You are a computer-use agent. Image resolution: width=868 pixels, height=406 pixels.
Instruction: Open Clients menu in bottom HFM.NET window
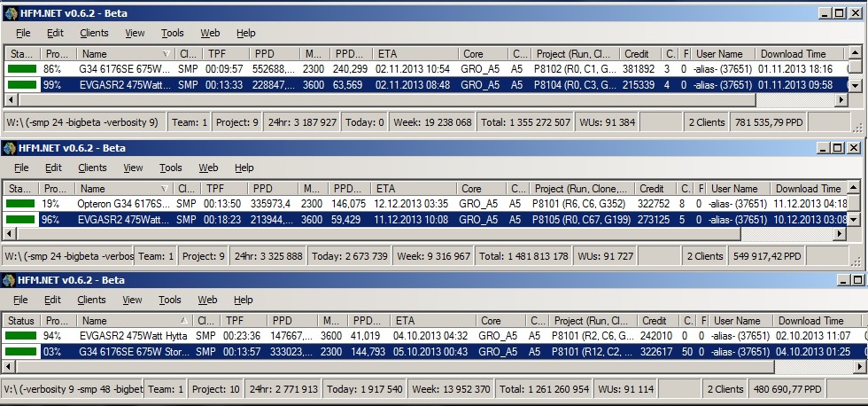pos(91,301)
